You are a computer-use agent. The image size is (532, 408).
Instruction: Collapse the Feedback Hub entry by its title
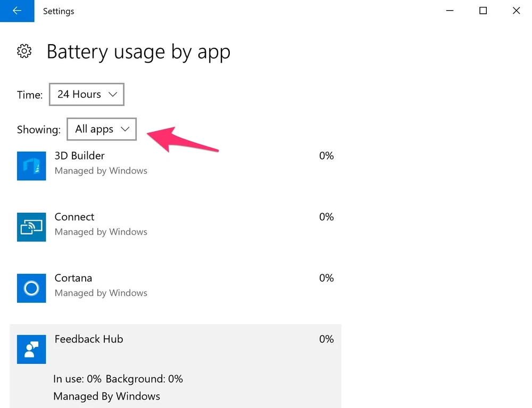pyautogui.click(x=89, y=339)
